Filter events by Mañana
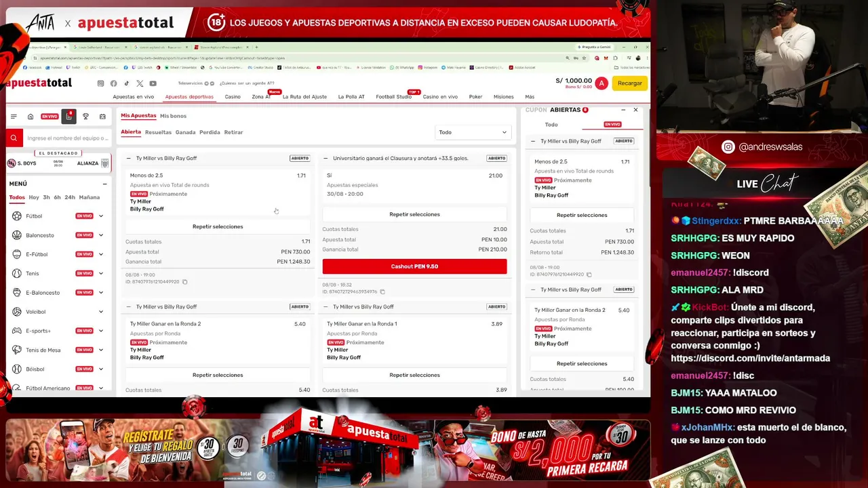The image size is (868, 488). (90, 197)
